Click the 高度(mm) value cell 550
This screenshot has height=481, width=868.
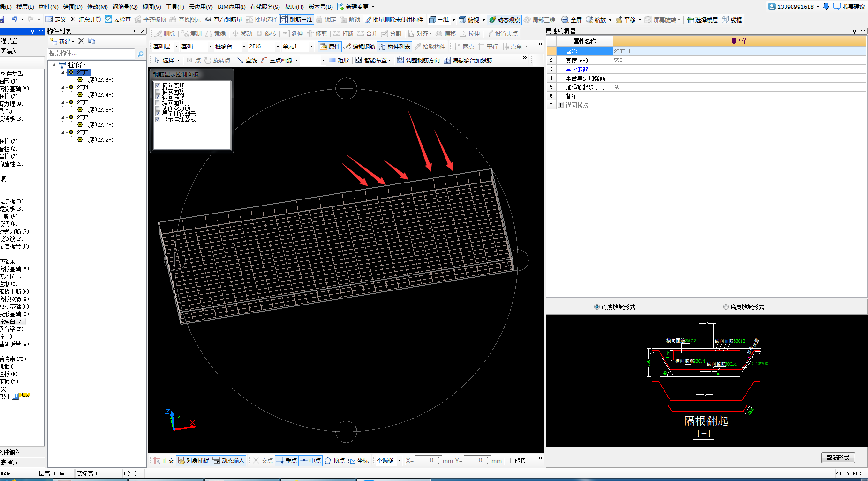739,60
